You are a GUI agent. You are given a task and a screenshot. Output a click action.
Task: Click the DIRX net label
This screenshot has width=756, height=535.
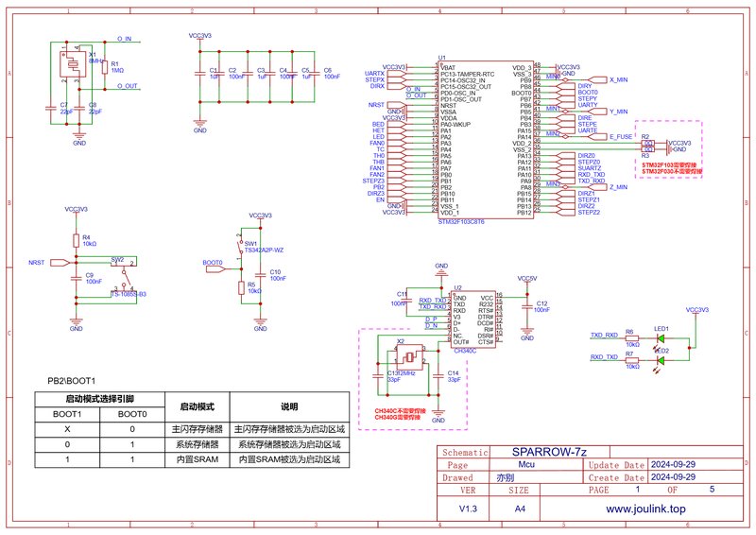(377, 86)
